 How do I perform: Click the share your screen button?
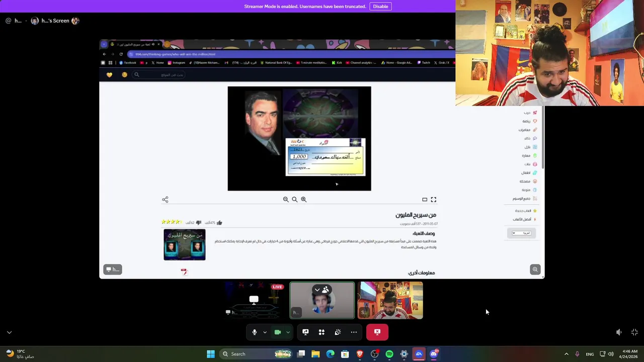pos(305,332)
